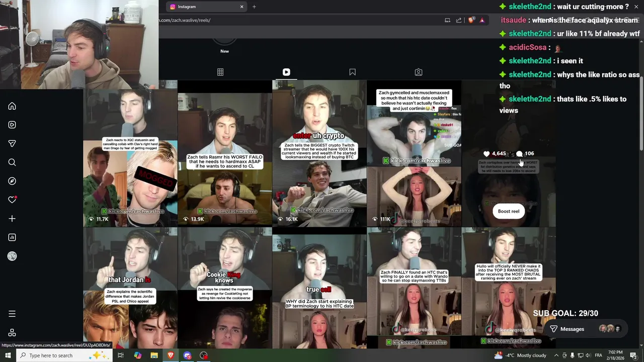Open Instagram Home from the sidebar
This screenshot has width=644, height=362.
(x=12, y=106)
